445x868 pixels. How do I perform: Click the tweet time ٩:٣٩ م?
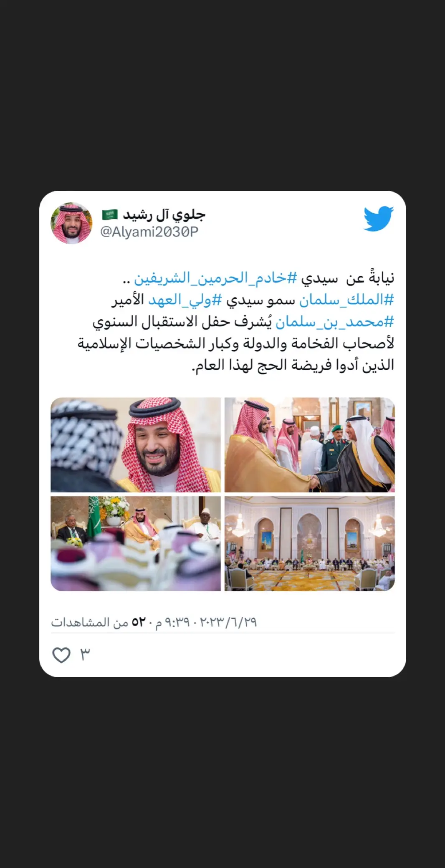173,622
